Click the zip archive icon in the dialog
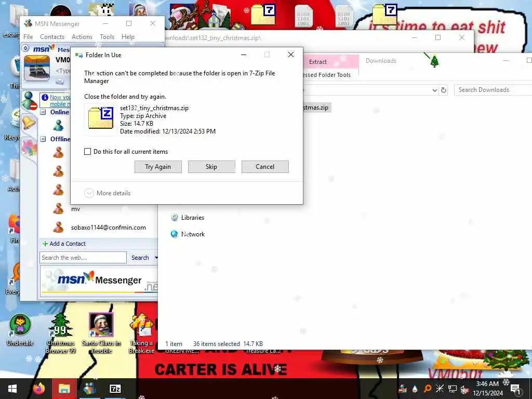The width and height of the screenshot is (532, 399). tap(100, 118)
